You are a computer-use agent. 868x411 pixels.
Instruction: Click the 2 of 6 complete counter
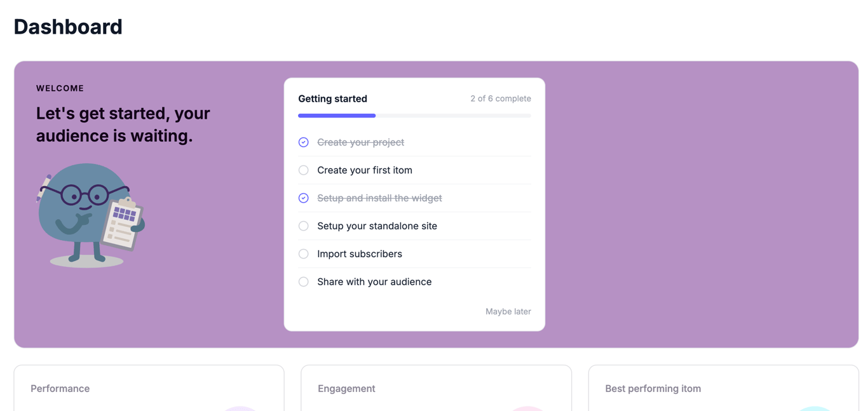tap(500, 98)
